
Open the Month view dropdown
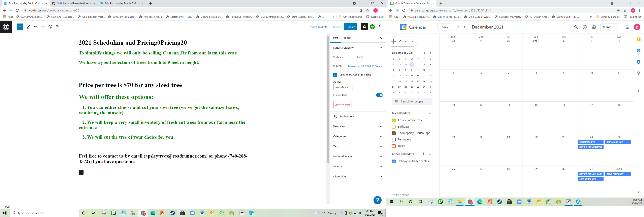[x=609, y=27]
